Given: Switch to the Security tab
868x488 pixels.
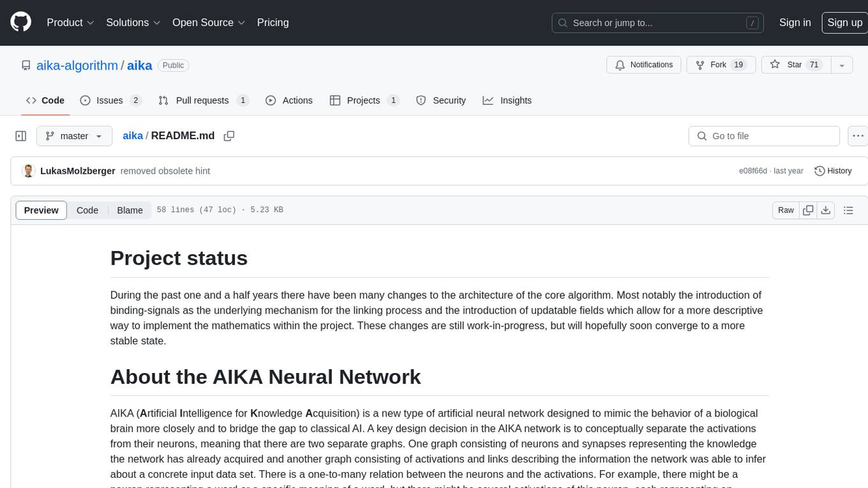Looking at the screenshot, I should (441, 100).
